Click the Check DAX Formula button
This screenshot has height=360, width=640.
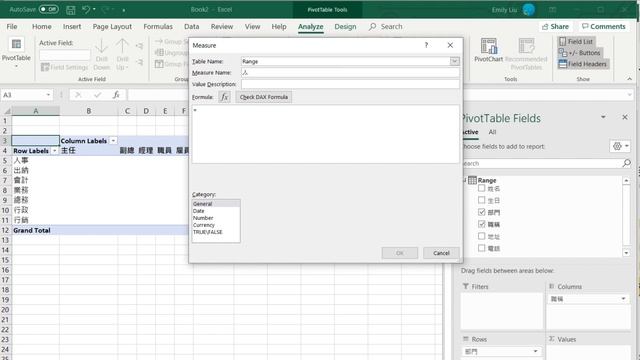264,97
